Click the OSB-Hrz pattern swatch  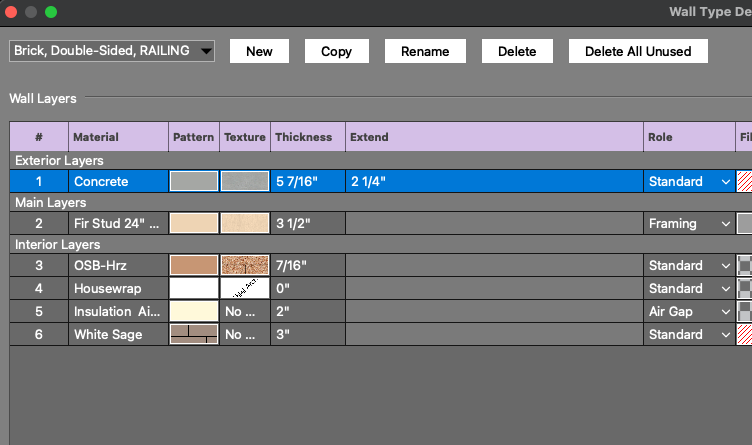194,265
